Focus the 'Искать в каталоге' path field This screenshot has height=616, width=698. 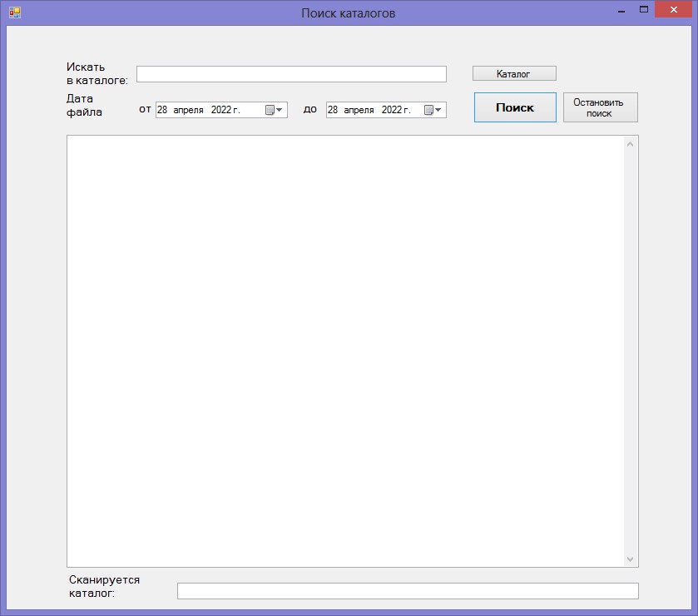[291, 74]
